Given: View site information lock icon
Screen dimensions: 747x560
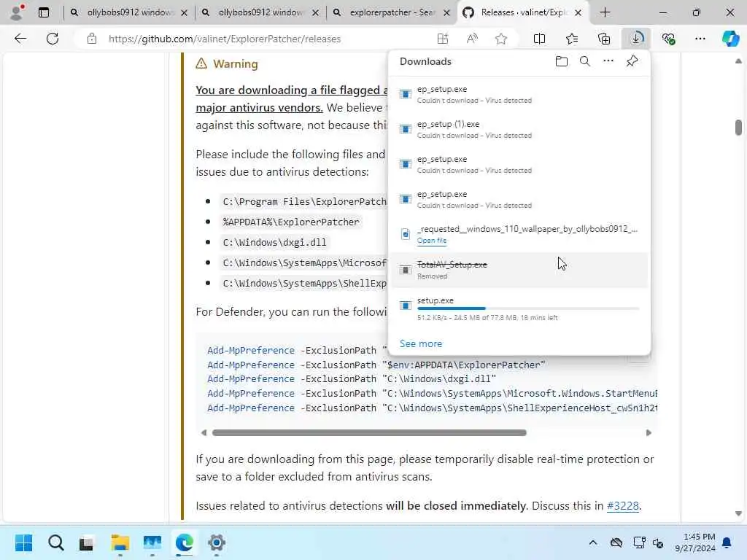Looking at the screenshot, I should click(92, 39).
